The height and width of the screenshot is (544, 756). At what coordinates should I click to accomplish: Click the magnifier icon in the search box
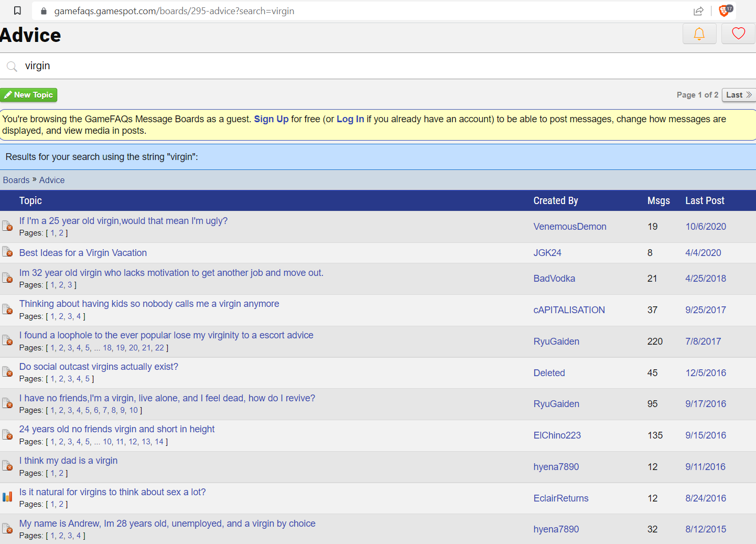[12, 67]
